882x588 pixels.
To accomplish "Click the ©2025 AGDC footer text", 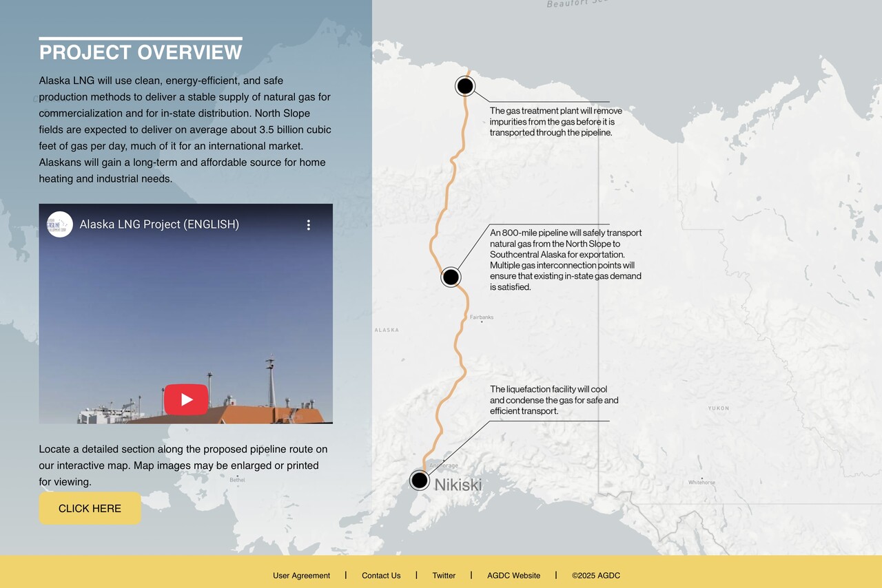I will (x=596, y=576).
